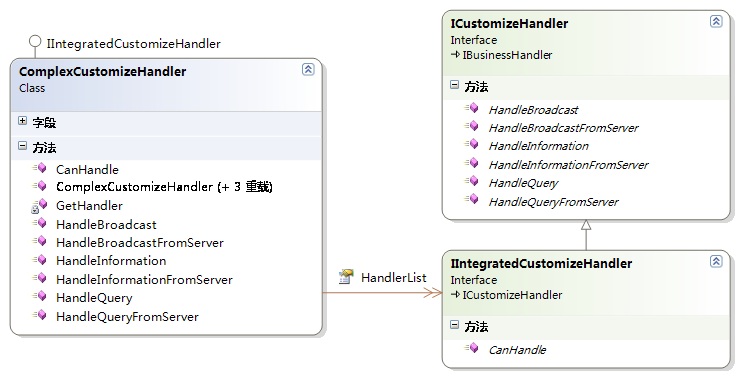This screenshot has width=739, height=377.
Task: Select the HandleQuery method in ICustomizeHandler
Action: click(523, 183)
